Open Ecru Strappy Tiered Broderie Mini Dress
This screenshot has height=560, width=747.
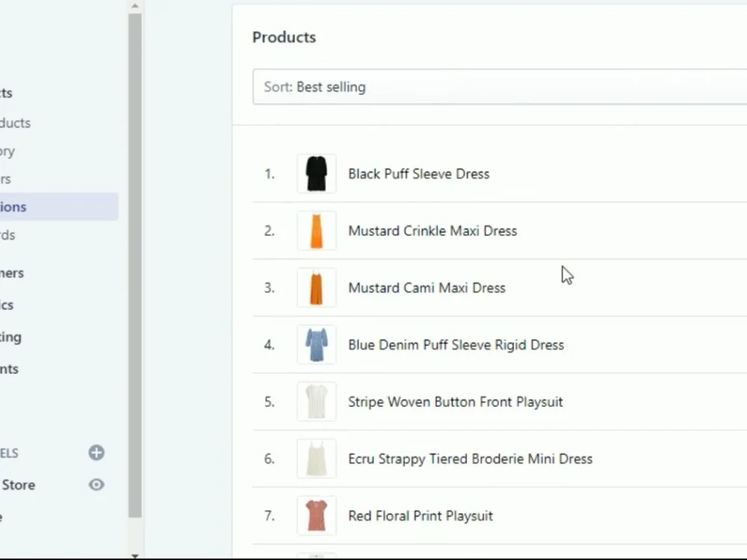click(x=470, y=459)
